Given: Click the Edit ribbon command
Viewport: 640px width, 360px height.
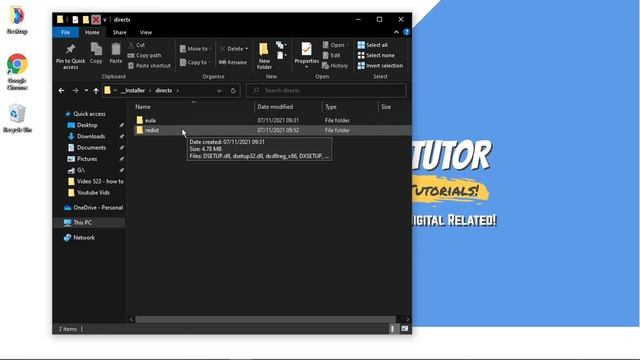Looking at the screenshot, I should 331,55.
